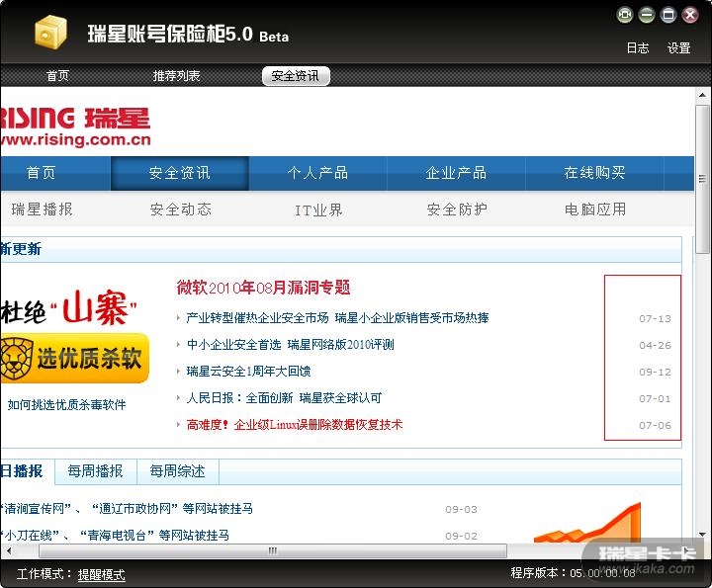712x588 pixels.
Task: Click the green compact-mode window button
Action: click(625, 15)
